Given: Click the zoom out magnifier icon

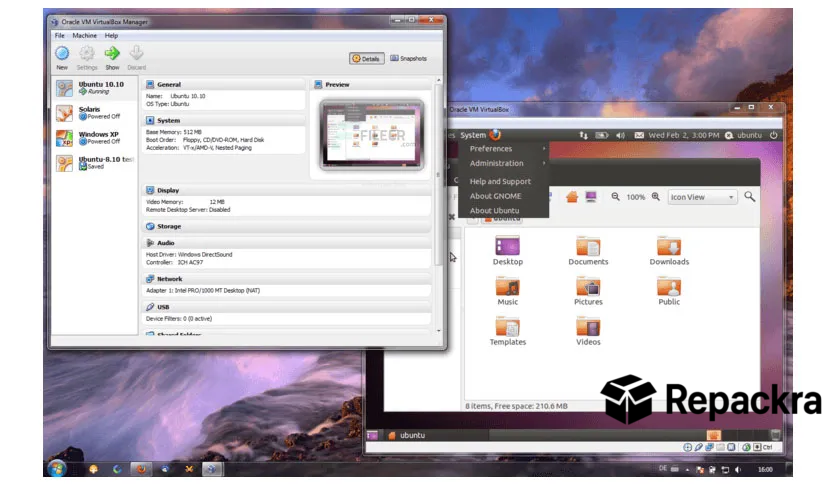Looking at the screenshot, I should (615, 197).
